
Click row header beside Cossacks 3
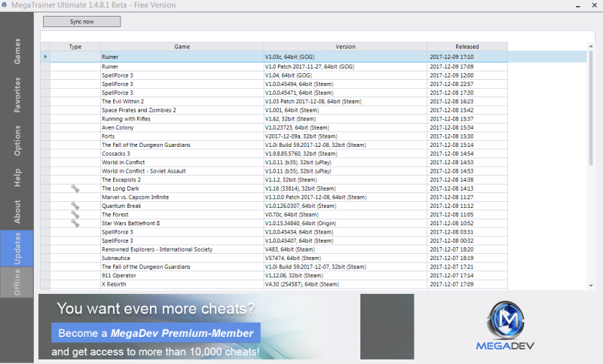45,154
